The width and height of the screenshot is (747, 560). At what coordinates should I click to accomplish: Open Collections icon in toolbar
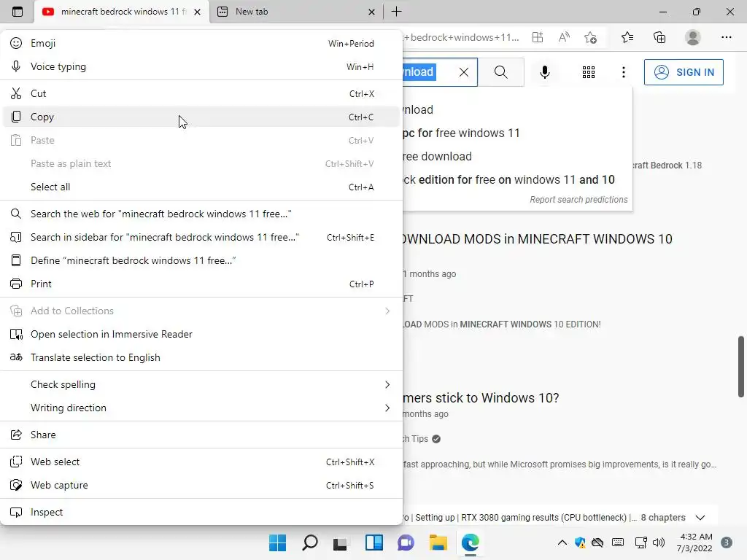pos(659,37)
